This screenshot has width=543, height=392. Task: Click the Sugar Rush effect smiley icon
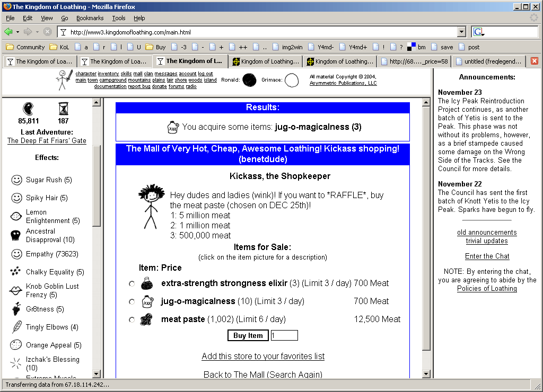tap(16, 180)
